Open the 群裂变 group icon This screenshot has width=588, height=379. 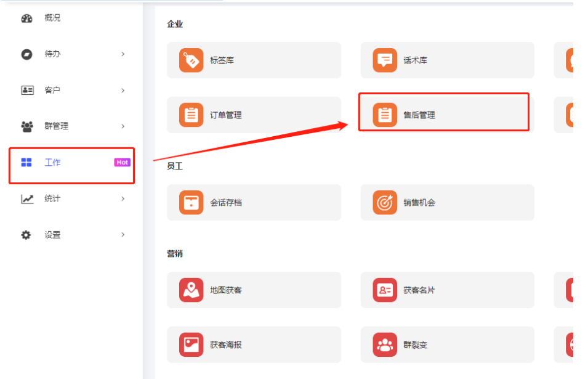pyautogui.click(x=385, y=344)
